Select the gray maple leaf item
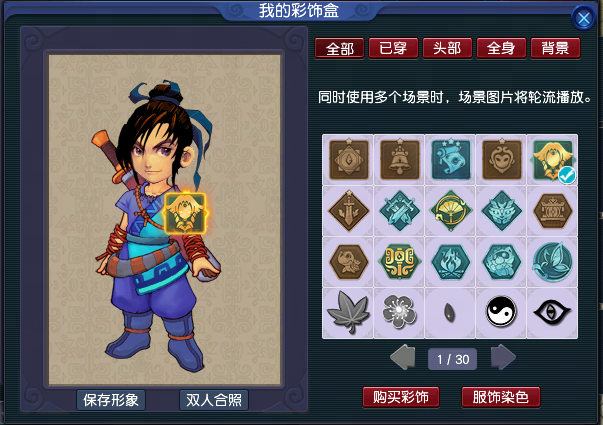The image size is (603, 425). click(348, 312)
